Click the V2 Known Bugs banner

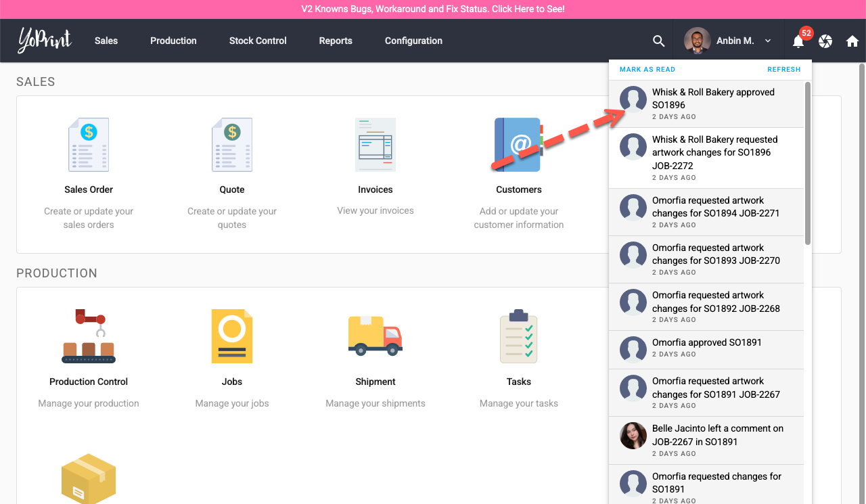pyautogui.click(x=433, y=9)
